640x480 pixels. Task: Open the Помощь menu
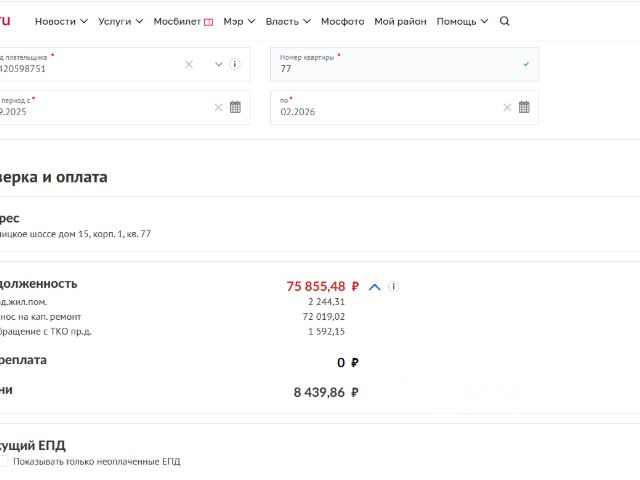click(x=462, y=21)
